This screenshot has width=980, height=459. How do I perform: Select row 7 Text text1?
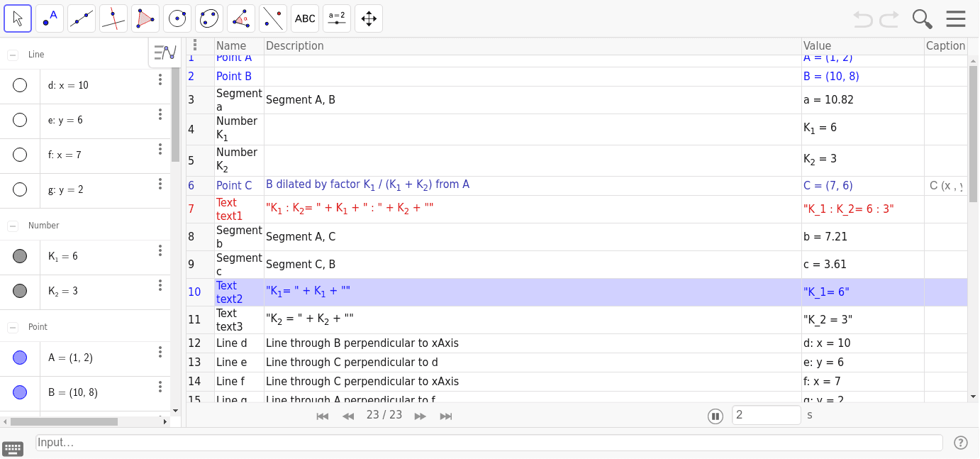point(577,209)
